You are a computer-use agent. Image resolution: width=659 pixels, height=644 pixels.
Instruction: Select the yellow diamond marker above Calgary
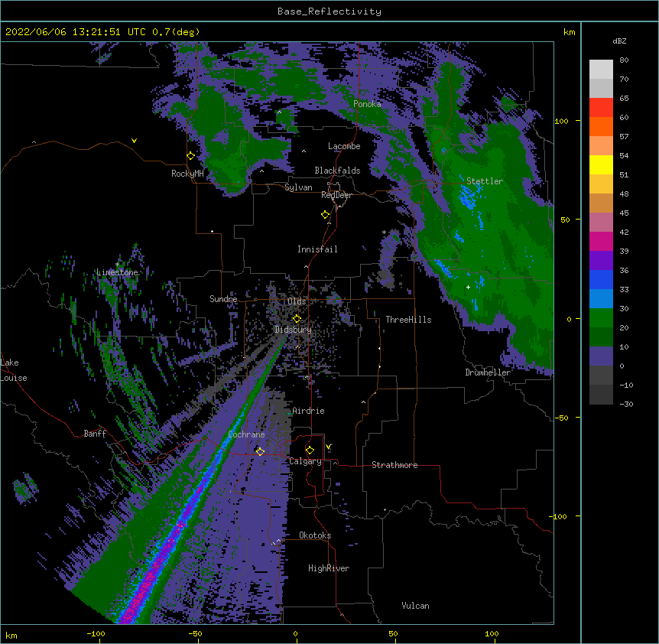[x=310, y=450]
